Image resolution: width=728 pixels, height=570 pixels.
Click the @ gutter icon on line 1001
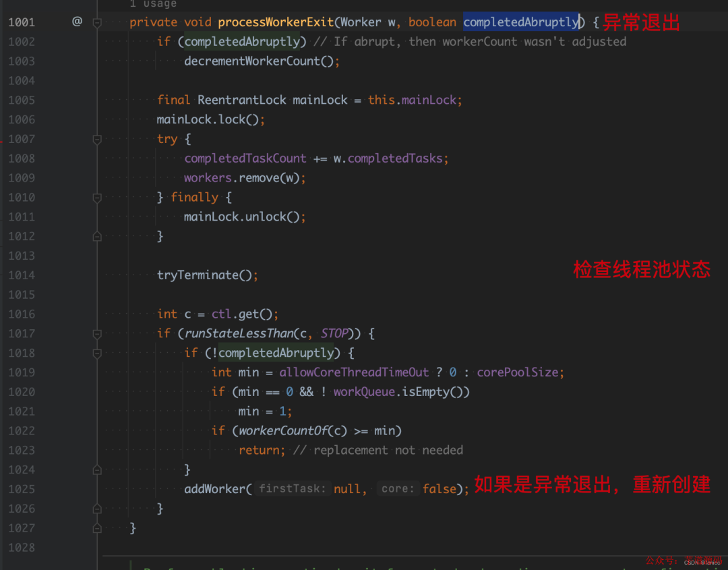point(77,22)
